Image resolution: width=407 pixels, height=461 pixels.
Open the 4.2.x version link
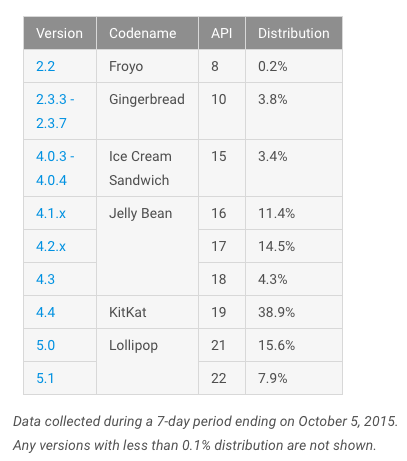pyautogui.click(x=51, y=246)
